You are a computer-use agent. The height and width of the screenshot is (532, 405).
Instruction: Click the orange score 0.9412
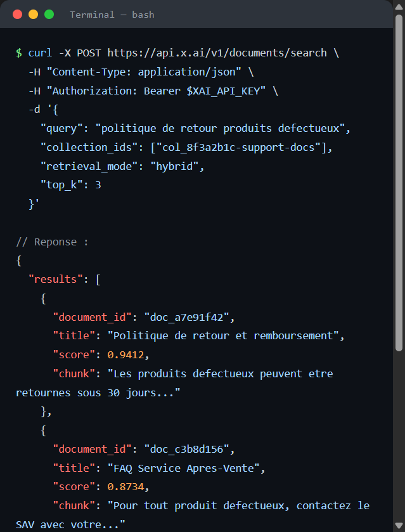125,355
